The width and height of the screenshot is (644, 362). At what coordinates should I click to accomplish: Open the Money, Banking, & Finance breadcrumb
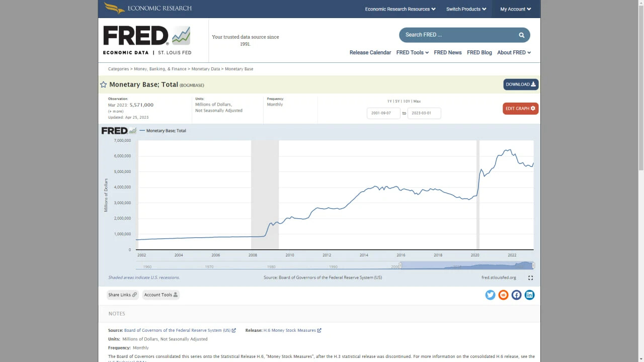tap(160, 69)
